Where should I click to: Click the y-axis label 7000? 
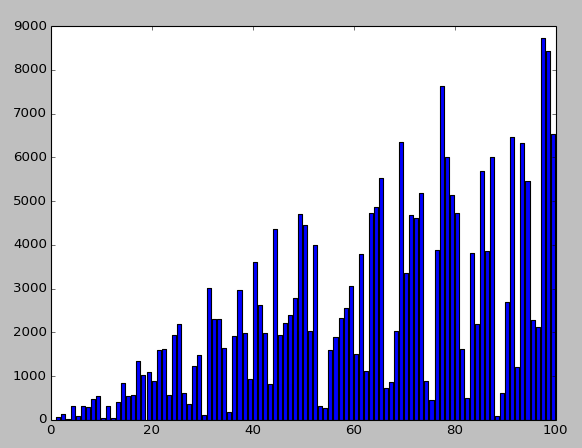point(30,113)
